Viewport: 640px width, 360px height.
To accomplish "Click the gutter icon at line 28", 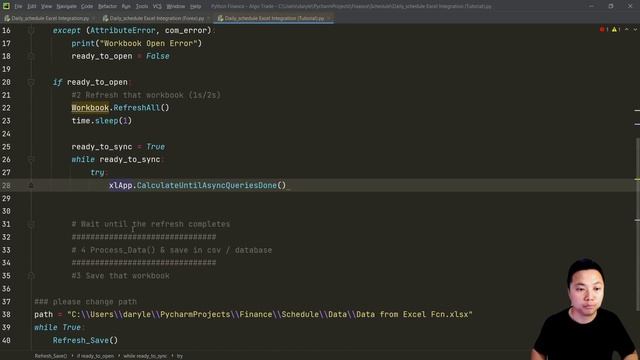I will (x=31, y=185).
